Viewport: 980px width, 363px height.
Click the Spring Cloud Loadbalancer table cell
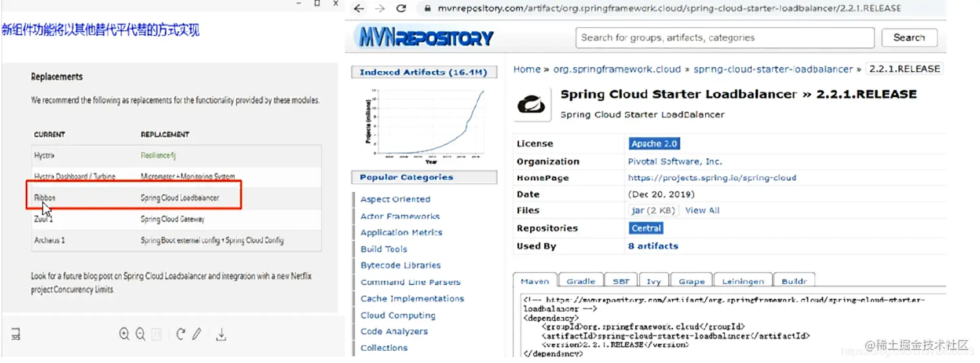180,198
